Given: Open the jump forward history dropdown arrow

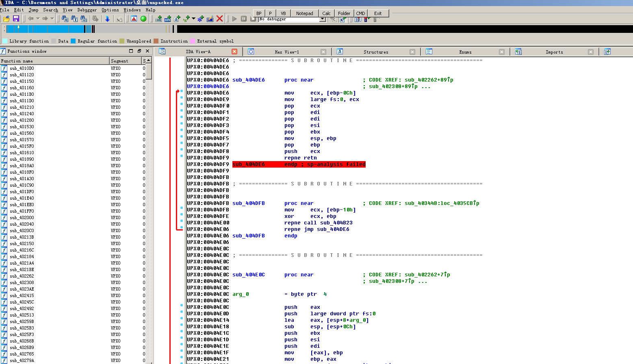Looking at the screenshot, I should tap(52, 19).
